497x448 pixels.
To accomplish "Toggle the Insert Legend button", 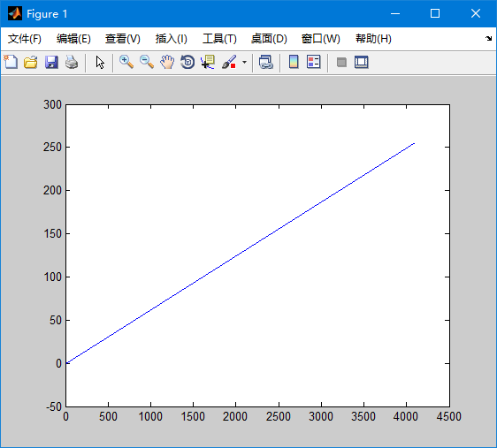I will pos(314,62).
